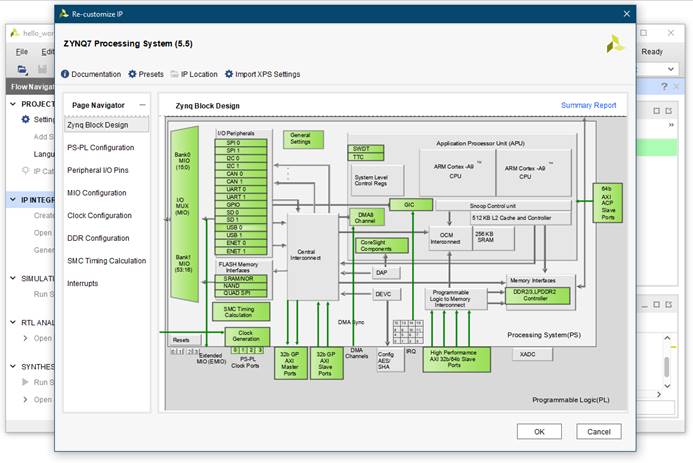The width and height of the screenshot is (693, 463).
Task: Click the IP Location folder icon
Action: coord(174,74)
